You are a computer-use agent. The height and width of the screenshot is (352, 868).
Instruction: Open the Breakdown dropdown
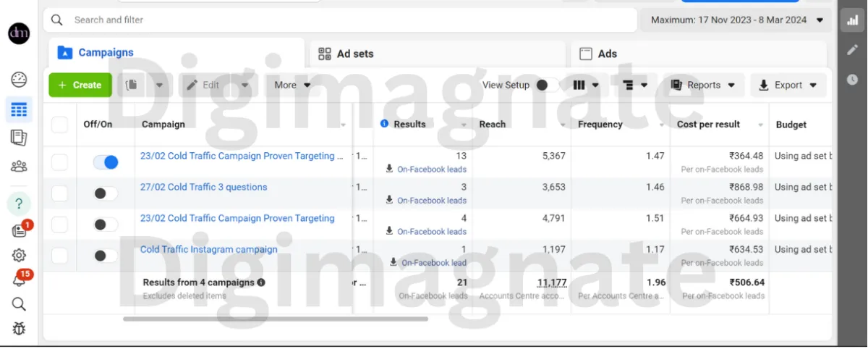(635, 85)
